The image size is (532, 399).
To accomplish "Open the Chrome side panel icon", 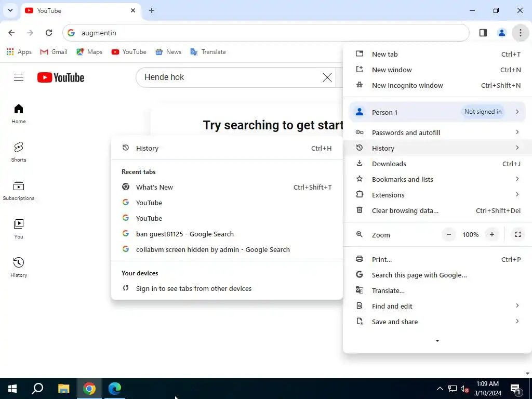I will [483, 33].
